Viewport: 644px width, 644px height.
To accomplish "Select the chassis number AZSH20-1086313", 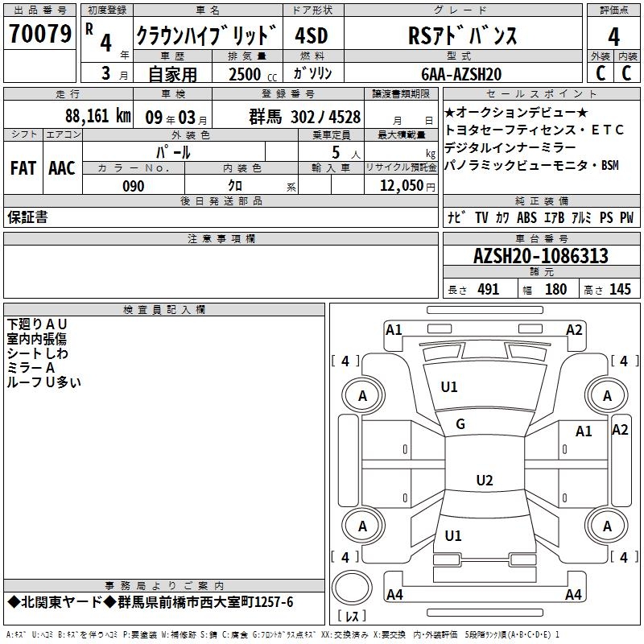I will pyautogui.click(x=540, y=257).
